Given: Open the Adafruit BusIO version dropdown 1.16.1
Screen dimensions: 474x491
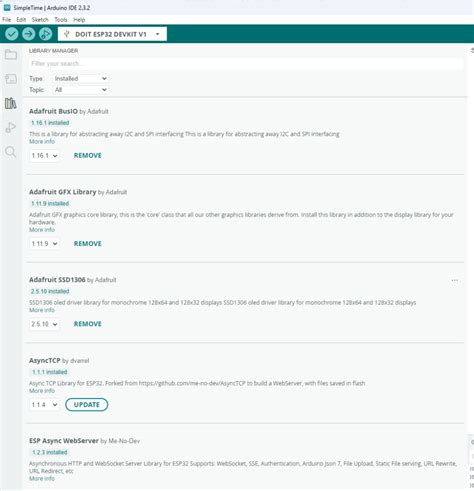Looking at the screenshot, I should point(44,156).
